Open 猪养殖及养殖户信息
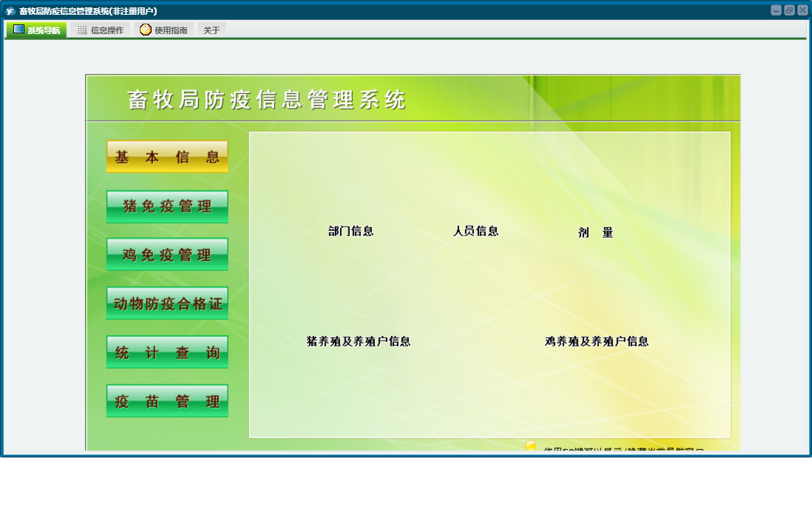 click(x=359, y=341)
